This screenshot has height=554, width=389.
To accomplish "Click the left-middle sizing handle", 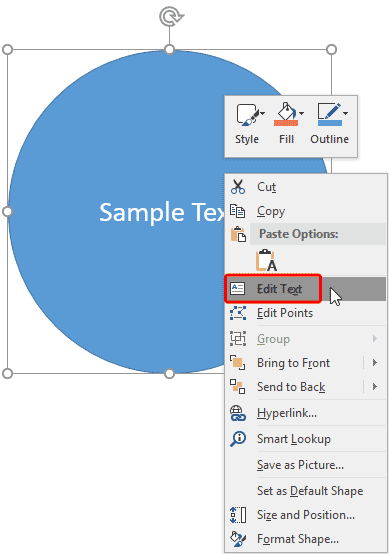I will coord(7,212).
